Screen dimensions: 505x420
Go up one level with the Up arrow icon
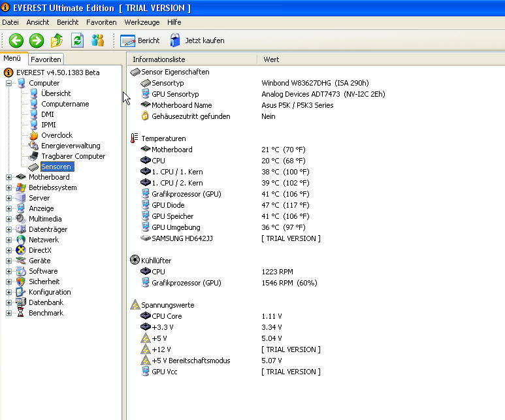pos(57,40)
